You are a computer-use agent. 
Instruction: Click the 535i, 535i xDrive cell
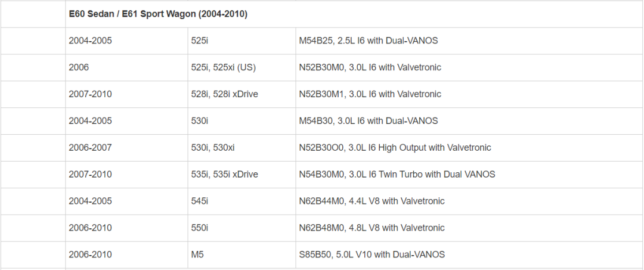224,175
